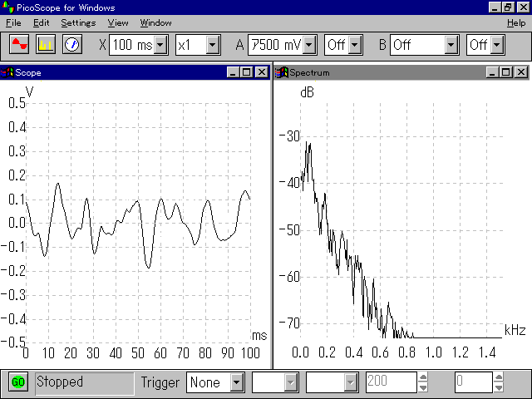Open the Help menu
This screenshot has height=399, width=532.
[516, 22]
